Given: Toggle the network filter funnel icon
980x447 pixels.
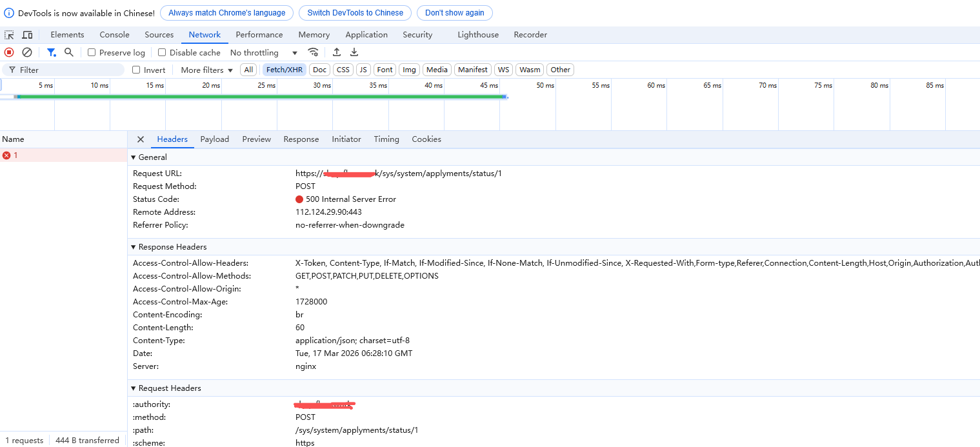Looking at the screenshot, I should tap(51, 52).
